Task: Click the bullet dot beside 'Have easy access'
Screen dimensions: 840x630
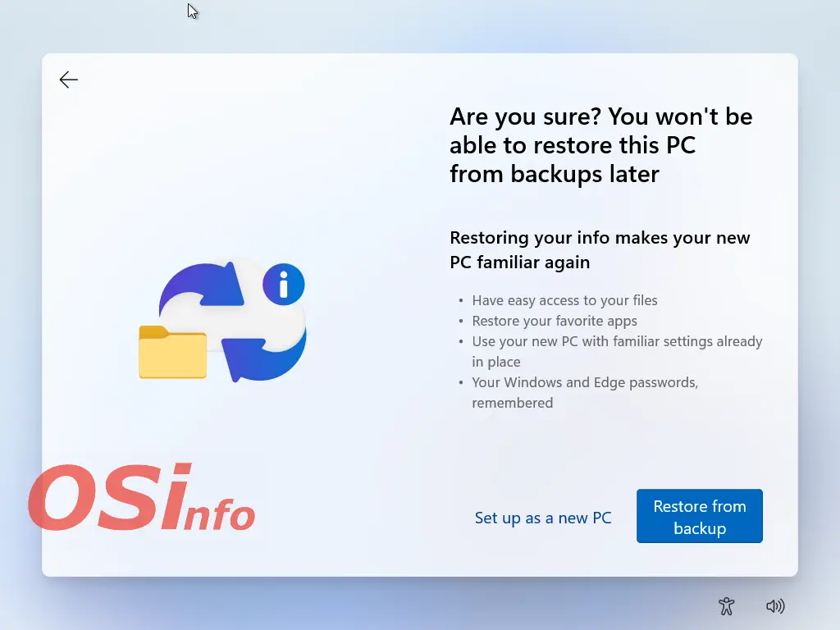Action: pos(462,301)
